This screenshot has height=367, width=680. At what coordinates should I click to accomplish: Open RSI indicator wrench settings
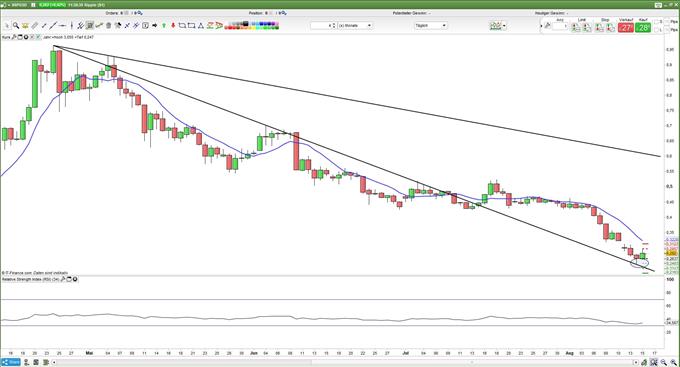point(63,279)
